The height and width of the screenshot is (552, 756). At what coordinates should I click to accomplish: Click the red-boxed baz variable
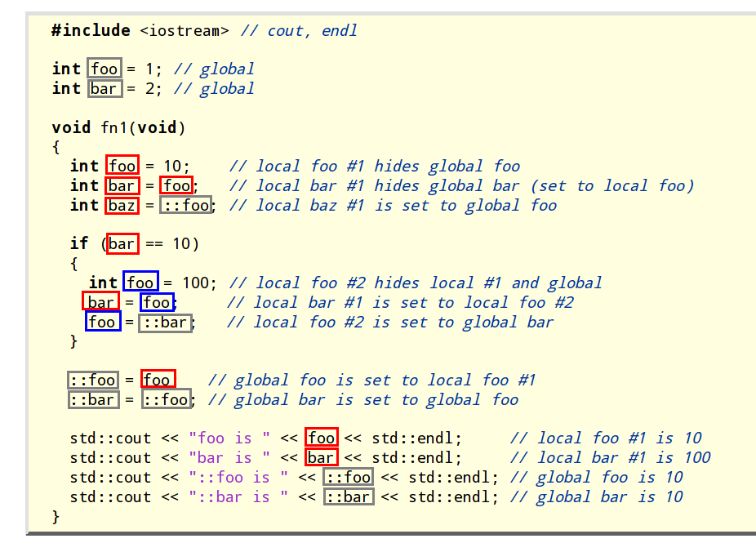(122, 206)
